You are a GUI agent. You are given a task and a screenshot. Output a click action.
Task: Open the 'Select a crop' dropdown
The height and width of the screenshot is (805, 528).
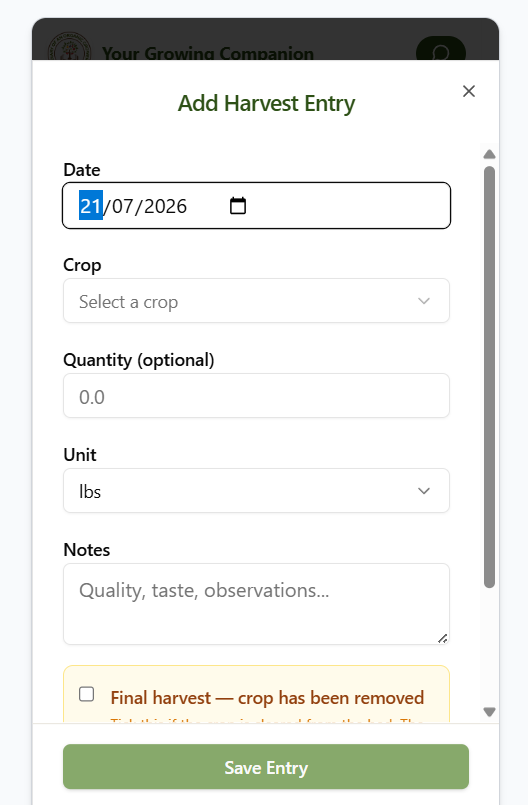click(x=256, y=301)
